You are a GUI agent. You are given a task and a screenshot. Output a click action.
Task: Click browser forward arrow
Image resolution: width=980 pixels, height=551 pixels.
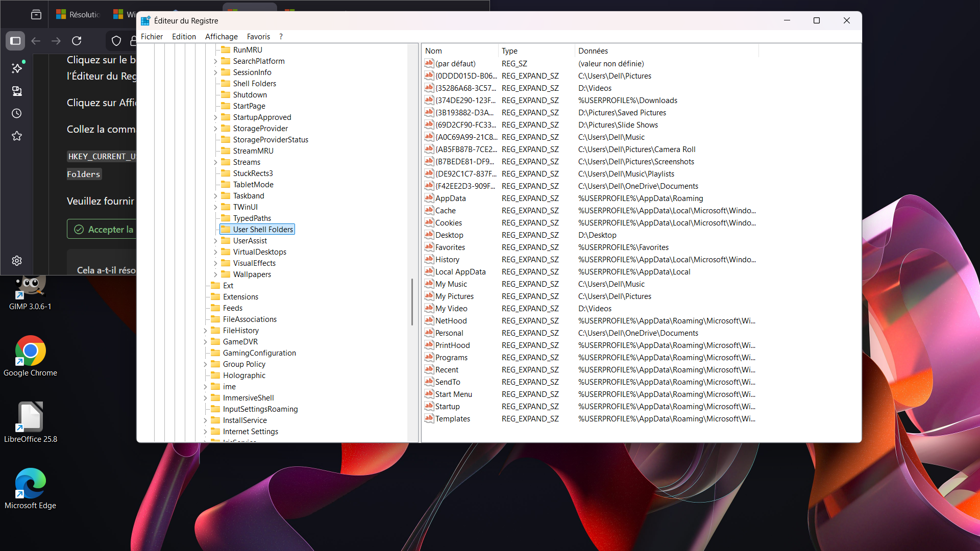click(56, 41)
